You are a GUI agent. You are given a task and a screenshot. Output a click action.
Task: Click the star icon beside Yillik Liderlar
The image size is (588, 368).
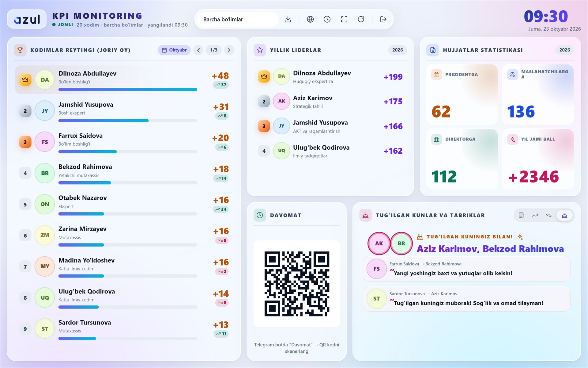click(260, 50)
